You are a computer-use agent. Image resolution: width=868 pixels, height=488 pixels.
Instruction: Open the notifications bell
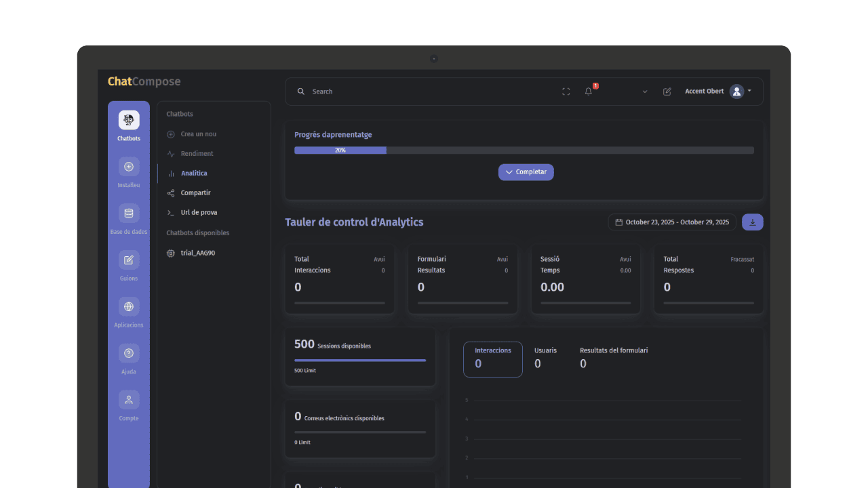589,91
